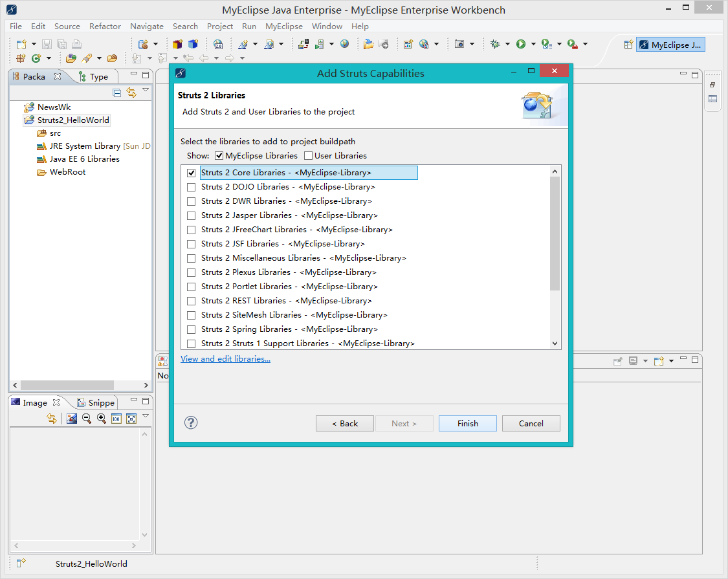Viewport: 728px width, 579px height.
Task: Click the help question mark icon
Action: [x=191, y=422]
